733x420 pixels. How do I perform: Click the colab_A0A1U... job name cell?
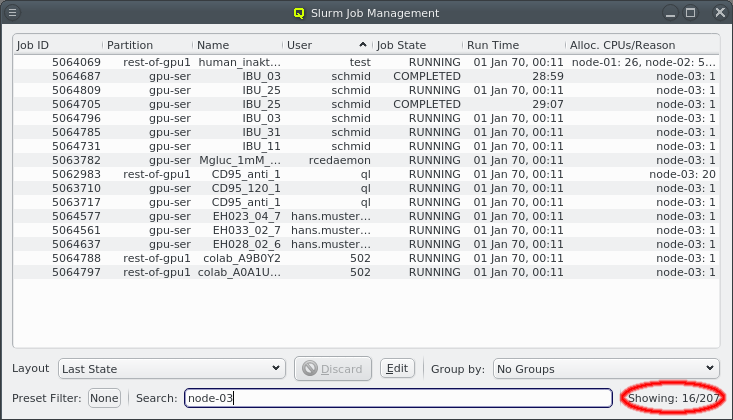239,273
